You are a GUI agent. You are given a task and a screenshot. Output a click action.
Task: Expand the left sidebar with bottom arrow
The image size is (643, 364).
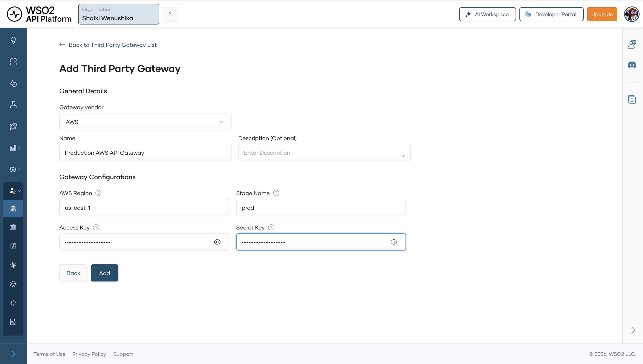point(13,354)
